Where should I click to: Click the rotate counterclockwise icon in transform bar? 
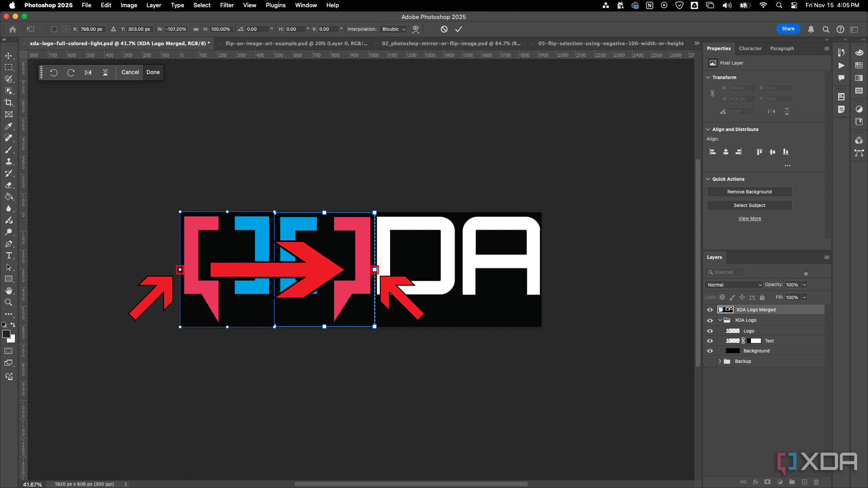(x=54, y=72)
